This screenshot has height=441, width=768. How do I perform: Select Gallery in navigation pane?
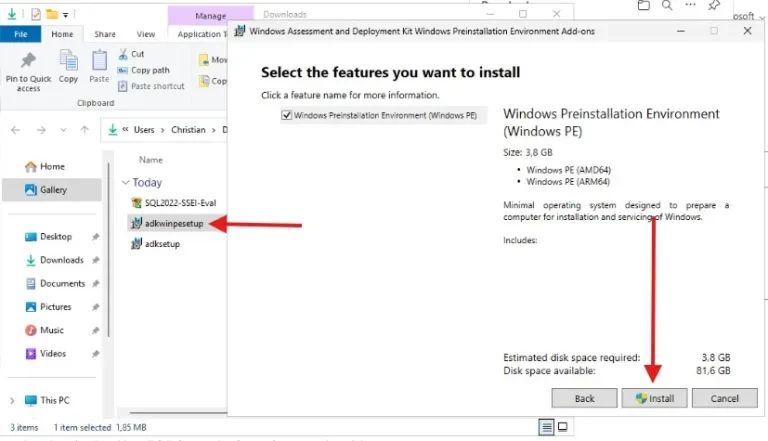click(x=52, y=190)
